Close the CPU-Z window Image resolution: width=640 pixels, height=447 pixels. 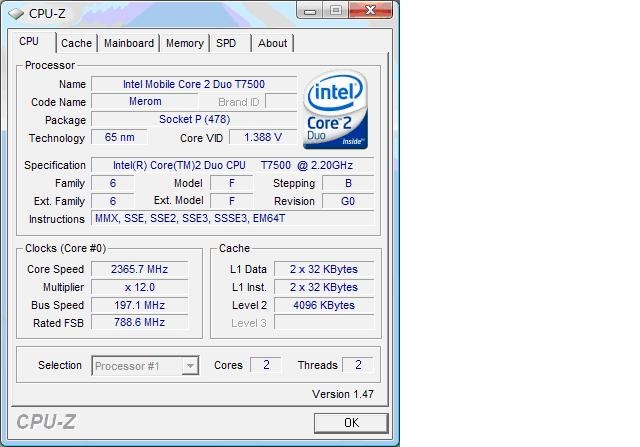coord(371,11)
